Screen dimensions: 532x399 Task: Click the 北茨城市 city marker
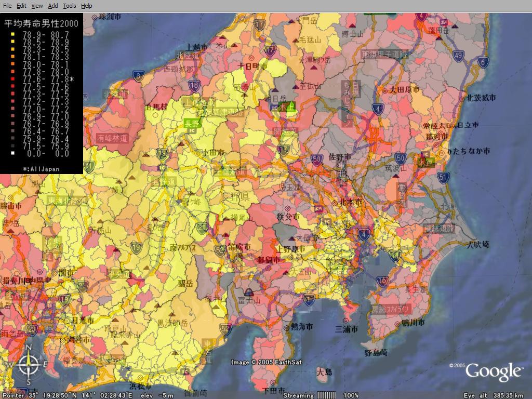462,98
